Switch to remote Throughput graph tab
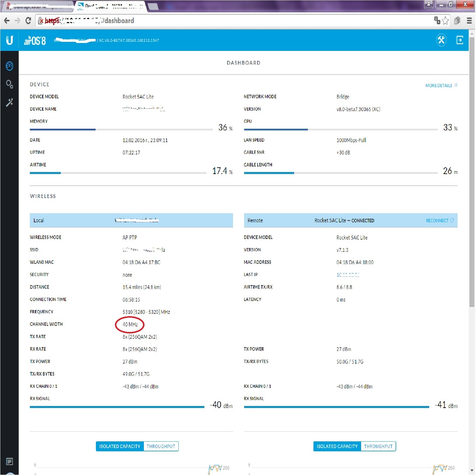This screenshot has width=476, height=475. coord(378,446)
